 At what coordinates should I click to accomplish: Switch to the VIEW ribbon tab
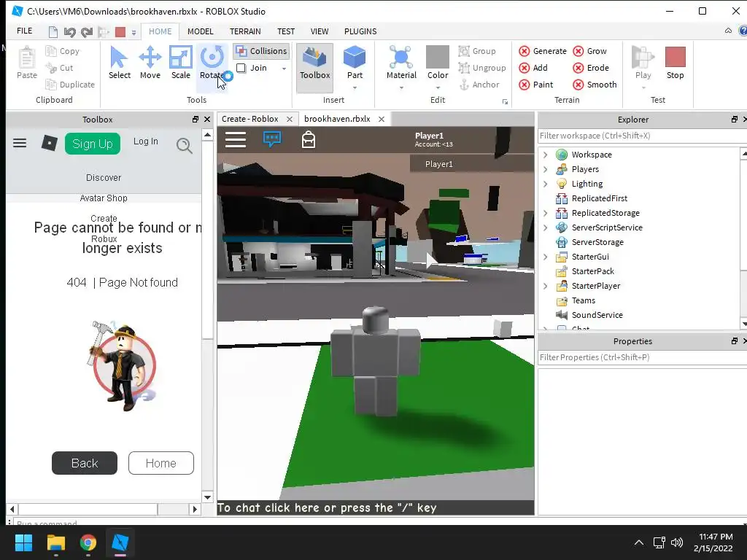(x=320, y=31)
